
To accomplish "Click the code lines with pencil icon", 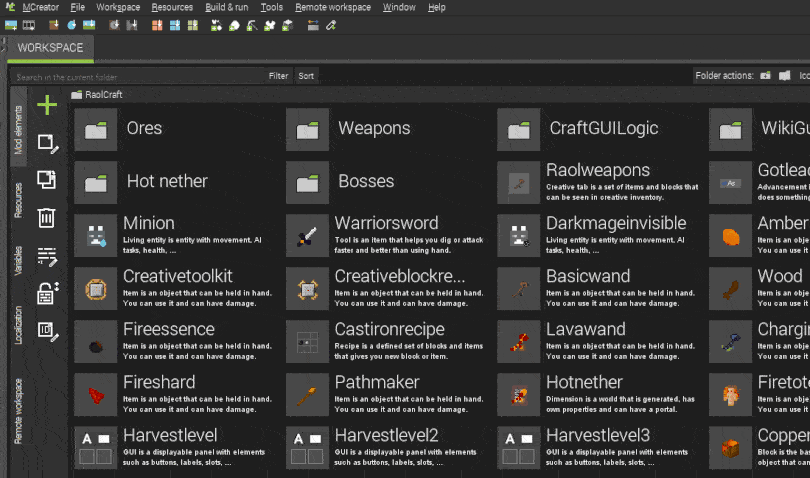I will [x=47, y=256].
